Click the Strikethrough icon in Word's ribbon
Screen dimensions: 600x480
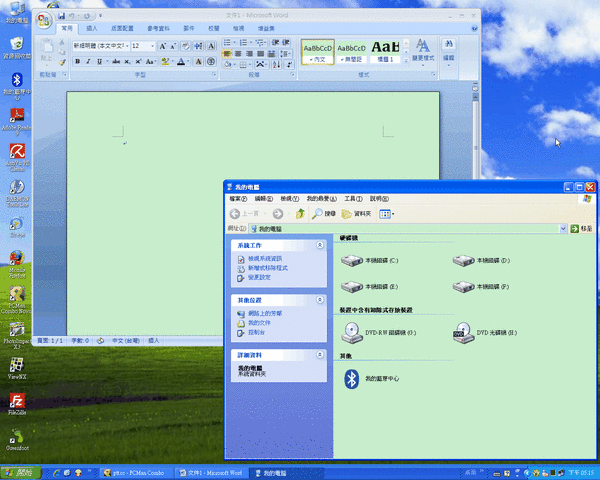[116, 62]
